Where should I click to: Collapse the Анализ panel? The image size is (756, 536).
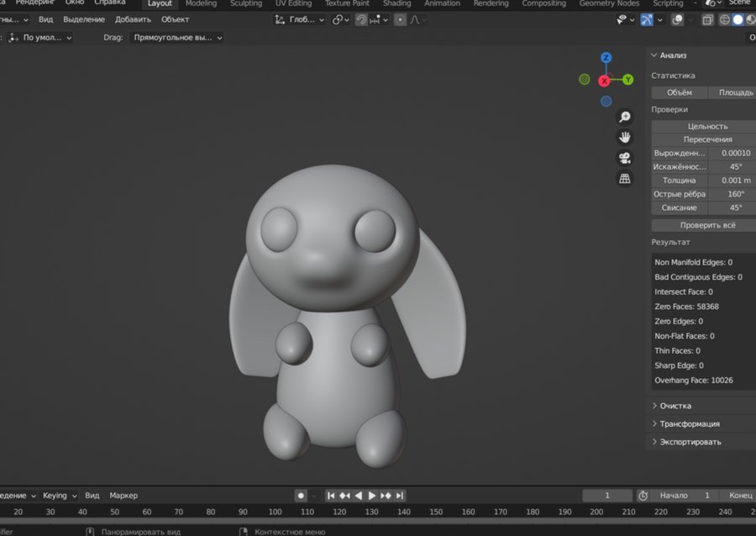[673, 55]
